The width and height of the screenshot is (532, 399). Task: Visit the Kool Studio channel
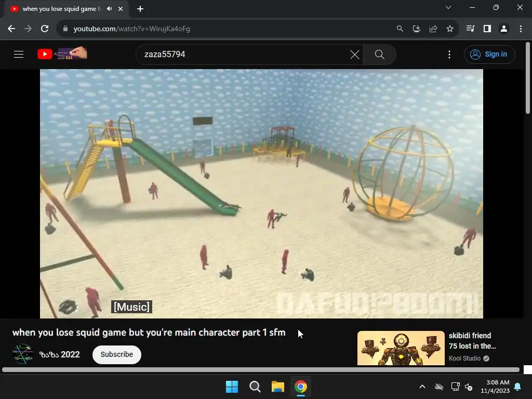tap(464, 358)
